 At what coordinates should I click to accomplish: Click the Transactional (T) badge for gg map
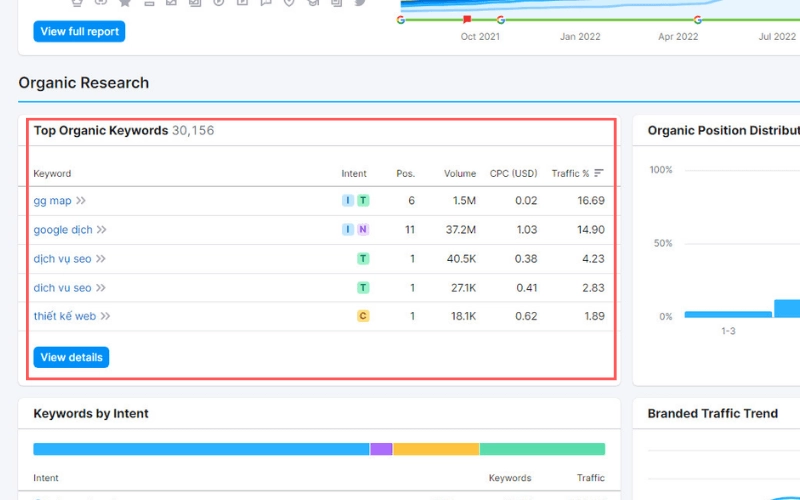pyautogui.click(x=363, y=201)
